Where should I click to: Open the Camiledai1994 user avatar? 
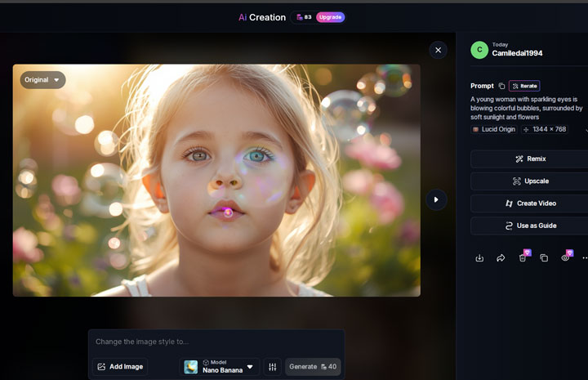pyautogui.click(x=479, y=50)
